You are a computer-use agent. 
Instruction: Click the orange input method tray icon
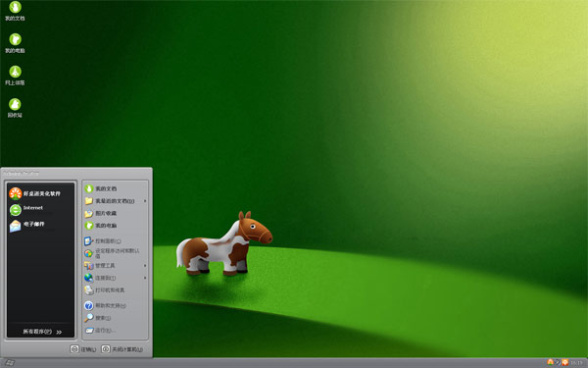[x=565, y=362]
